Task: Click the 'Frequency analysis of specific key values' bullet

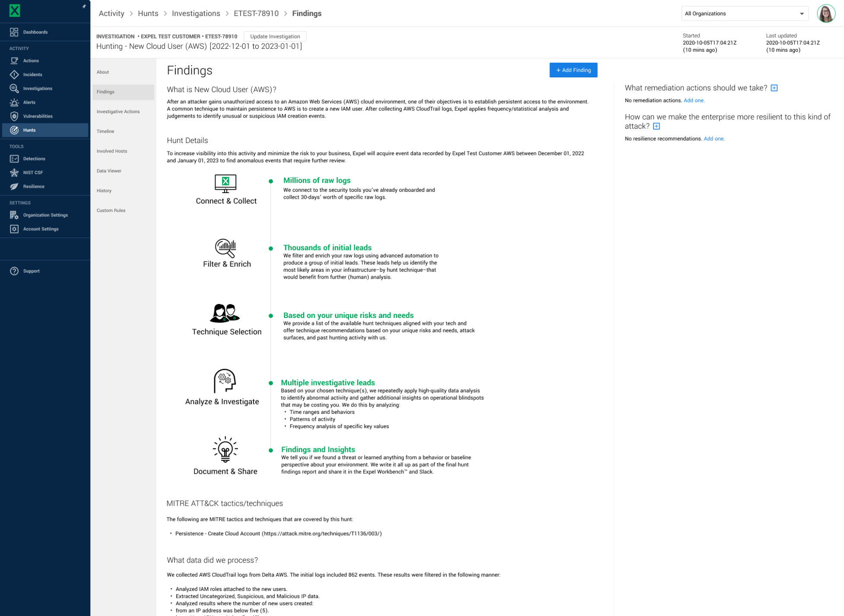Action: [x=339, y=426]
